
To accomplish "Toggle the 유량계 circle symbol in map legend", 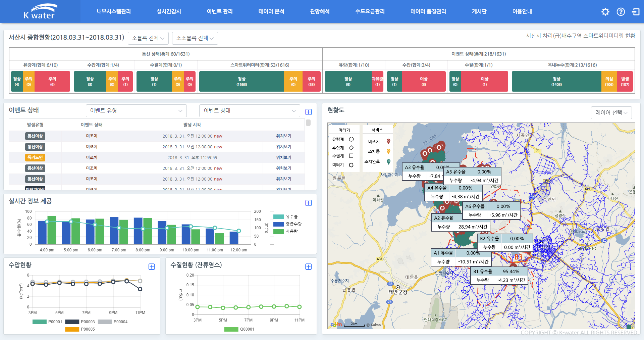I will coord(352,139).
